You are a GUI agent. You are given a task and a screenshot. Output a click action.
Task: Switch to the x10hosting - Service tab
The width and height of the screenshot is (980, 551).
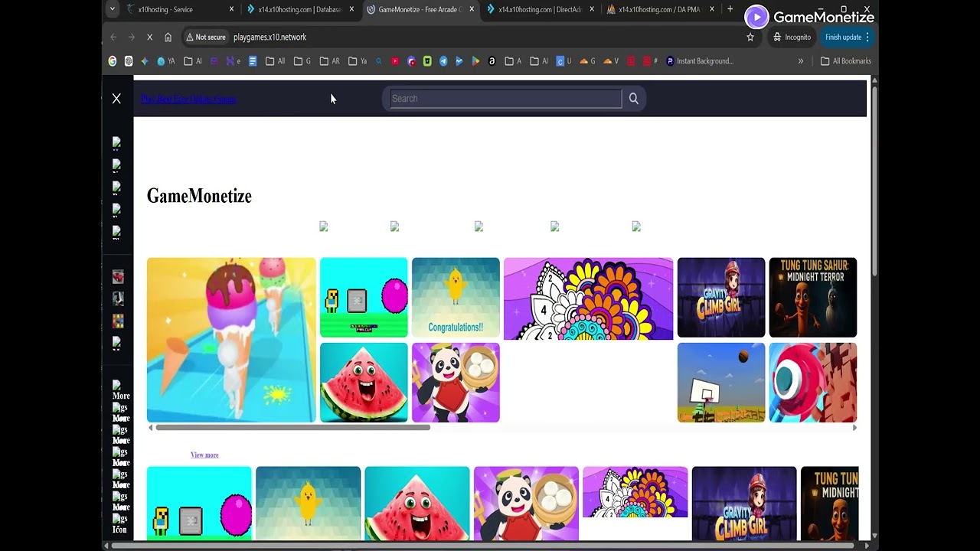pyautogui.click(x=175, y=9)
